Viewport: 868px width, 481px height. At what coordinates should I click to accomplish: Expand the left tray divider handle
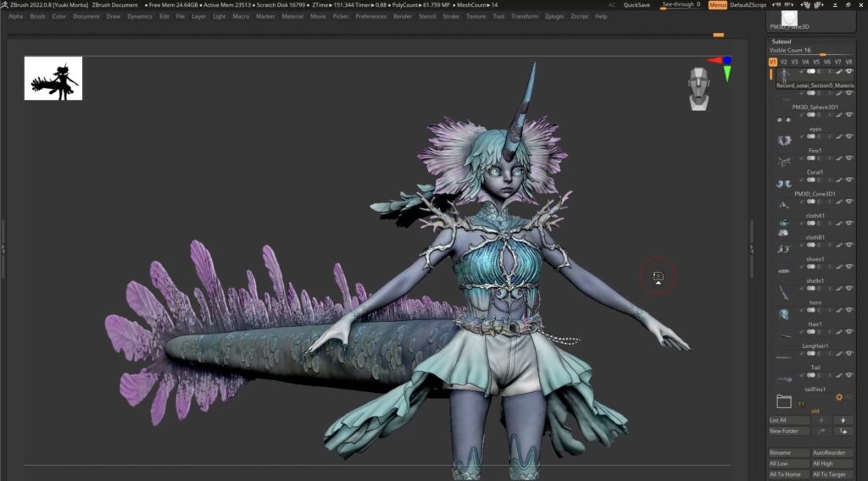tap(3, 248)
